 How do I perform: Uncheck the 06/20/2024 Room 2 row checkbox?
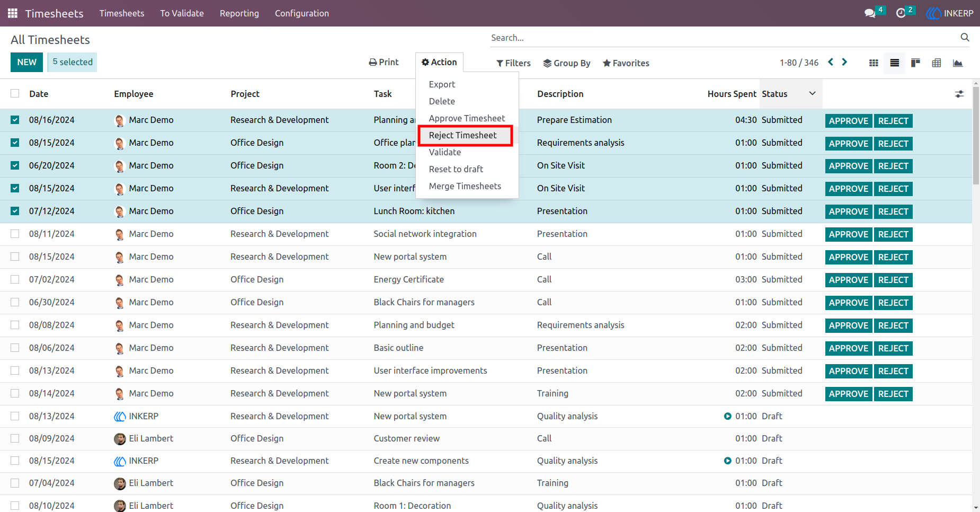point(15,165)
